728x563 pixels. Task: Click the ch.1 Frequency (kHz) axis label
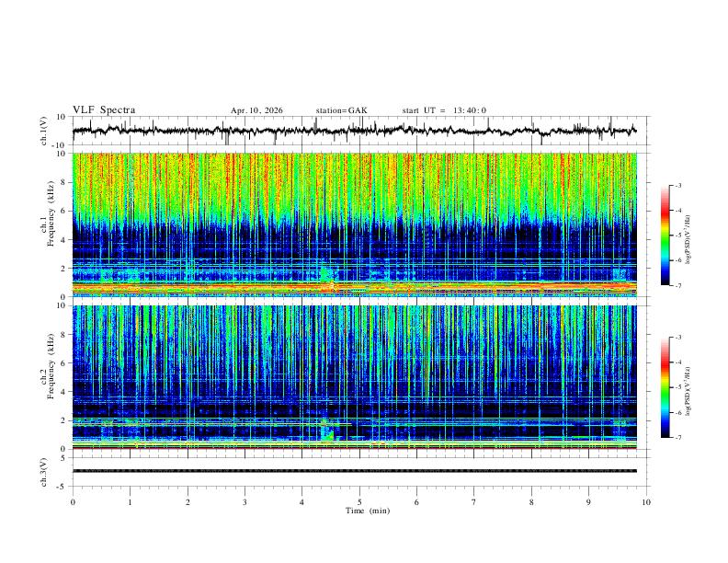48,214
